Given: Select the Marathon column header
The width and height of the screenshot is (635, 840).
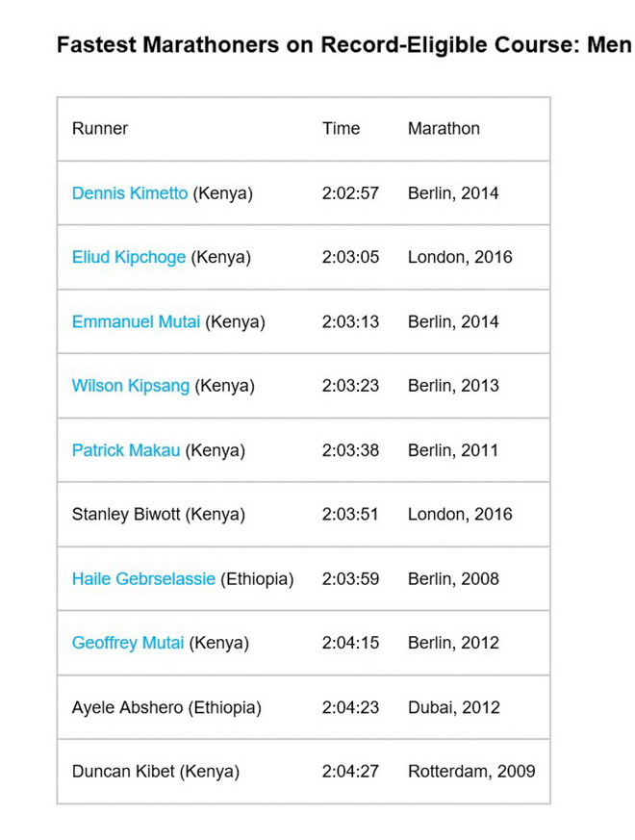Looking at the screenshot, I should tap(444, 129).
